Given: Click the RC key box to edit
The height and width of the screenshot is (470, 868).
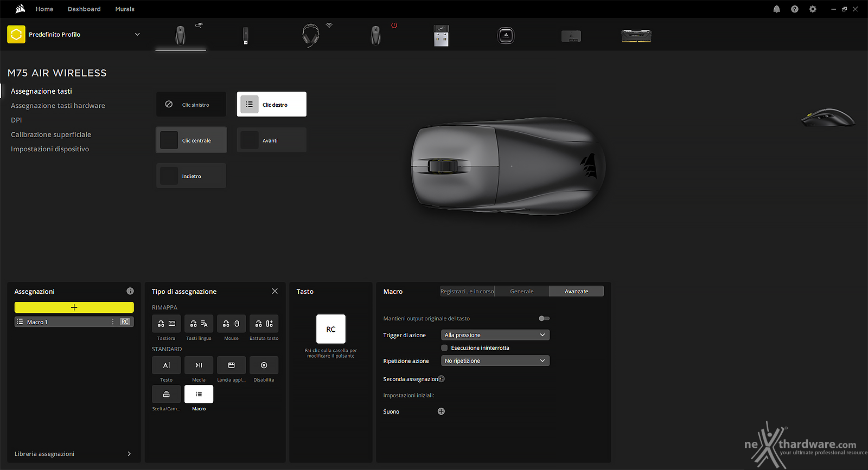Looking at the screenshot, I should (331, 329).
